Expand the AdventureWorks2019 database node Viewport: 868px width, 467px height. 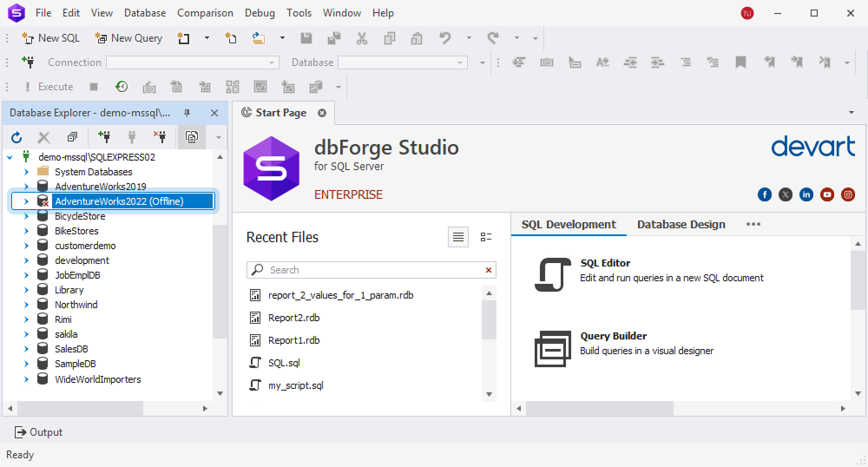pos(26,187)
